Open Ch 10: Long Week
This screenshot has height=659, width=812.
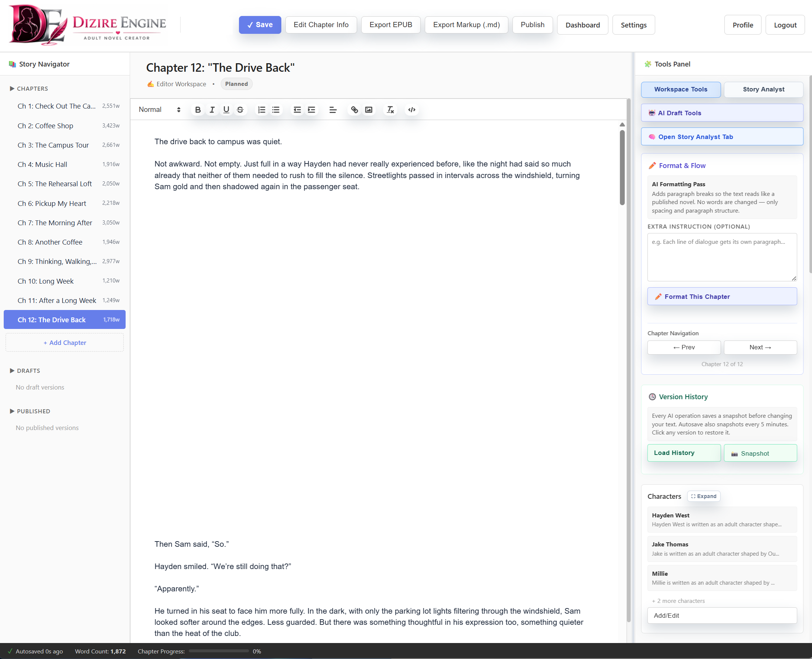pyautogui.click(x=65, y=281)
